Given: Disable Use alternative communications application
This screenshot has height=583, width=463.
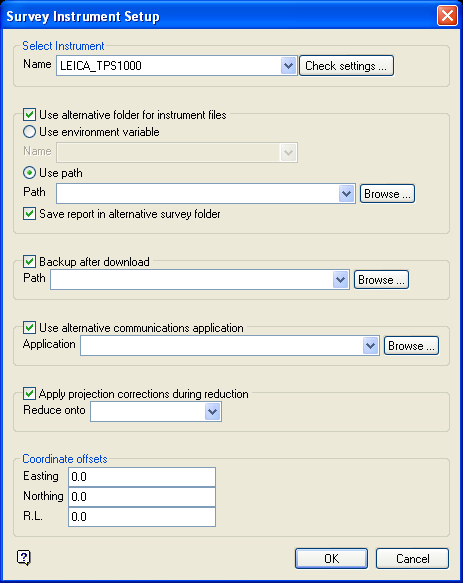Looking at the screenshot, I should pos(29,328).
